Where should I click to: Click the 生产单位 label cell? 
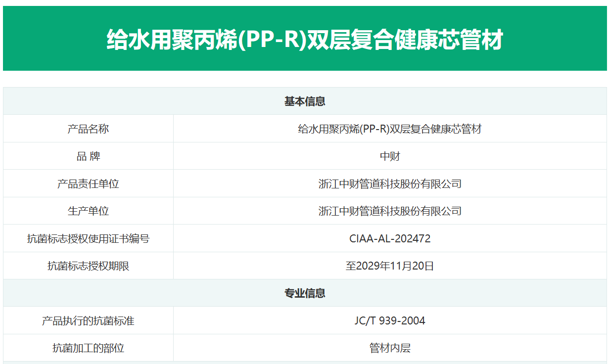click(88, 211)
